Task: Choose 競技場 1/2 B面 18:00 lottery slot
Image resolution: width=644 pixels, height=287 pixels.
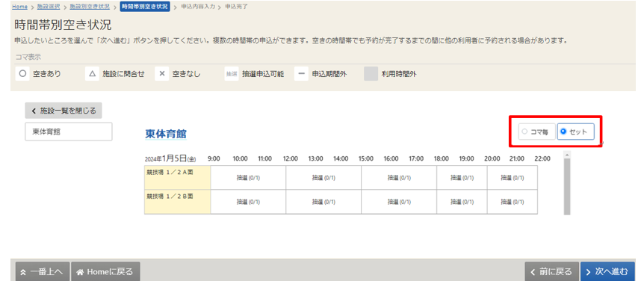Action: 462,202
